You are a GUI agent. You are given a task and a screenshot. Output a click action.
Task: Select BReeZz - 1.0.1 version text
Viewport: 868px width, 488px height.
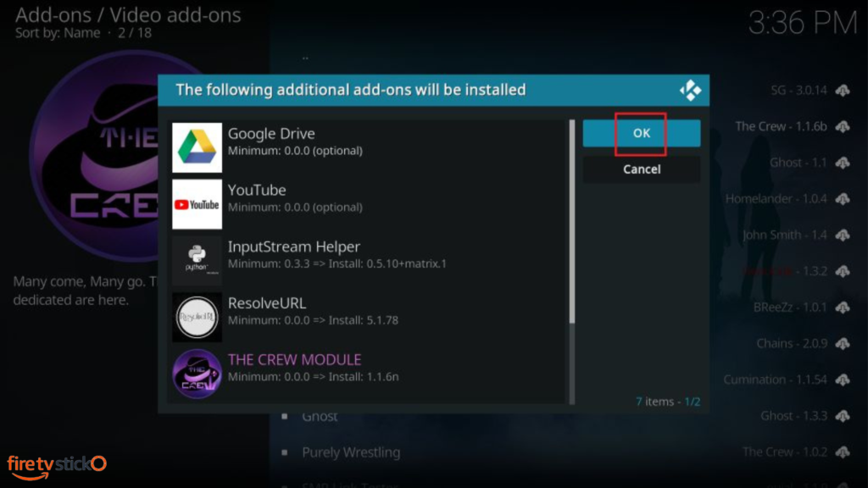790,307
